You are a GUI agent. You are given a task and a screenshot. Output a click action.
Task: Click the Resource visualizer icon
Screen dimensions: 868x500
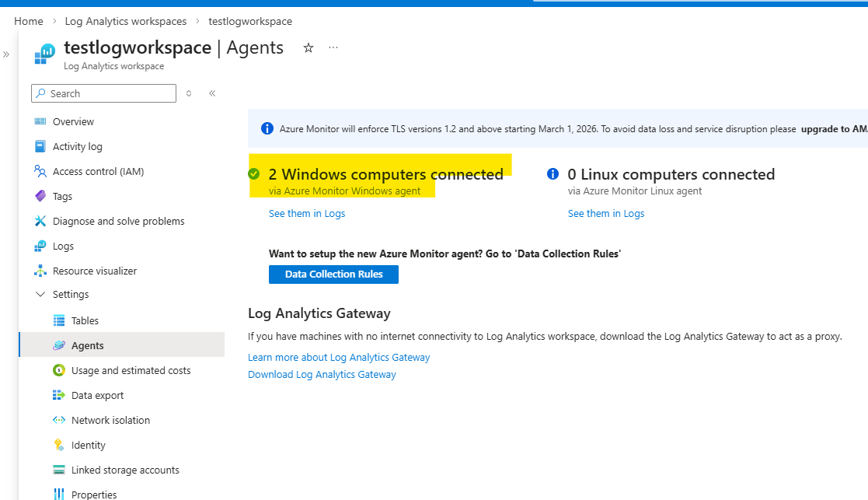pos(40,271)
